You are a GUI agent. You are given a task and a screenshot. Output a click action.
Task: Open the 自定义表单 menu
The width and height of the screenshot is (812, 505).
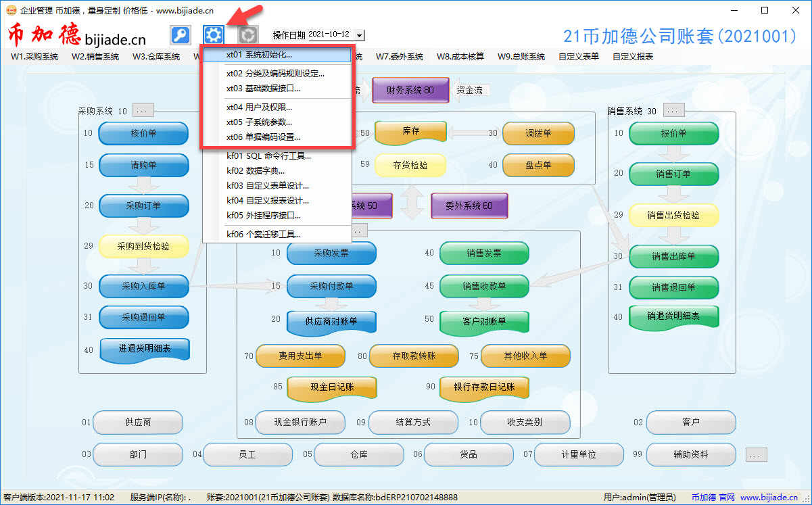click(x=579, y=57)
